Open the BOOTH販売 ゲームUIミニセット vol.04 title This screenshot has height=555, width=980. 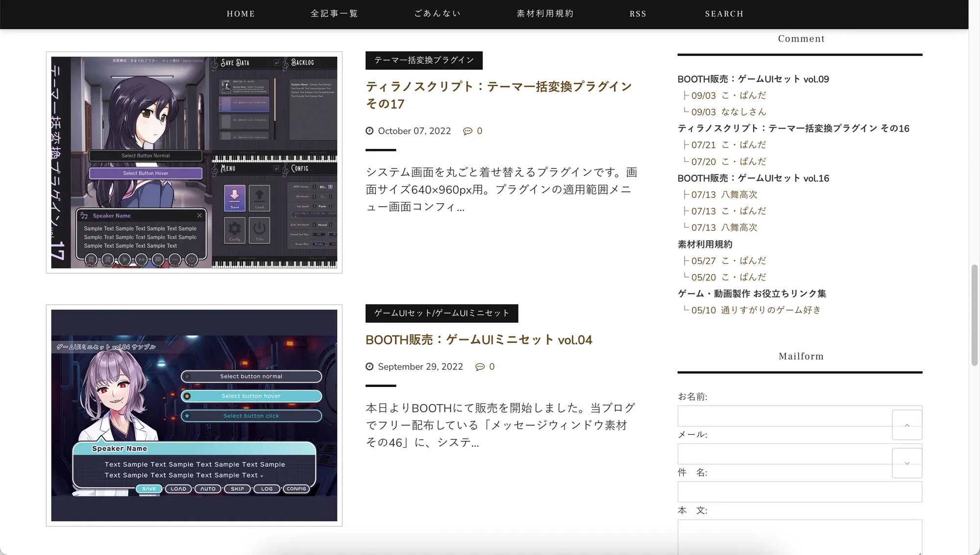click(479, 340)
